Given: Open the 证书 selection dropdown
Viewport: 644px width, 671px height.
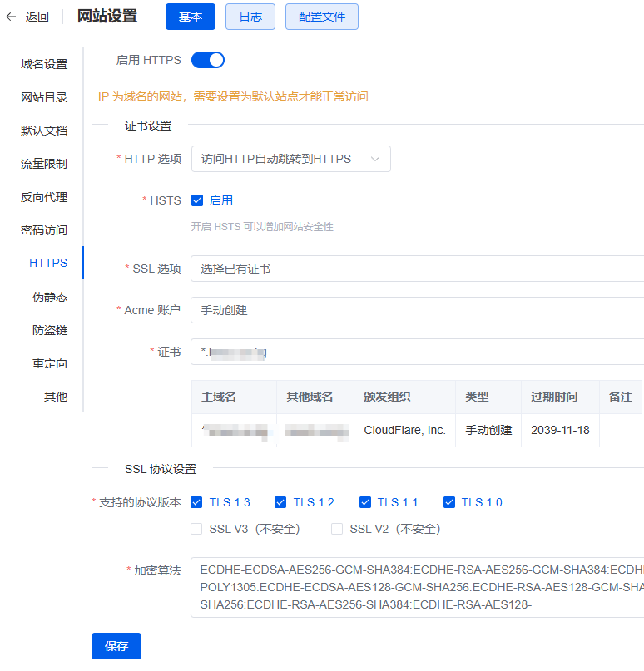Looking at the screenshot, I should (x=418, y=352).
